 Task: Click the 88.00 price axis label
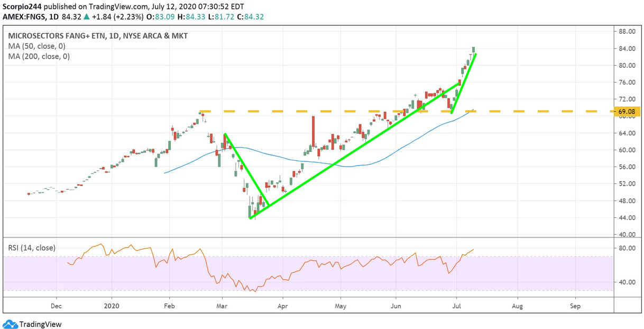[x=627, y=32]
